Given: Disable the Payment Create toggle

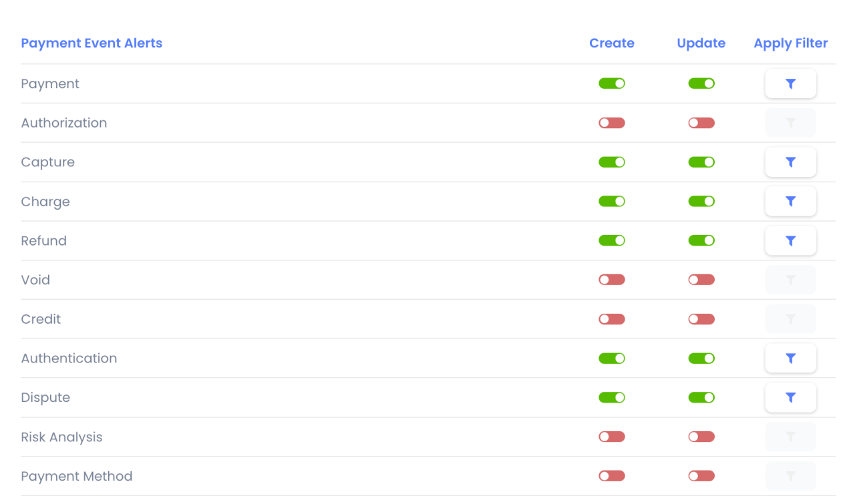Looking at the screenshot, I should 611,83.
